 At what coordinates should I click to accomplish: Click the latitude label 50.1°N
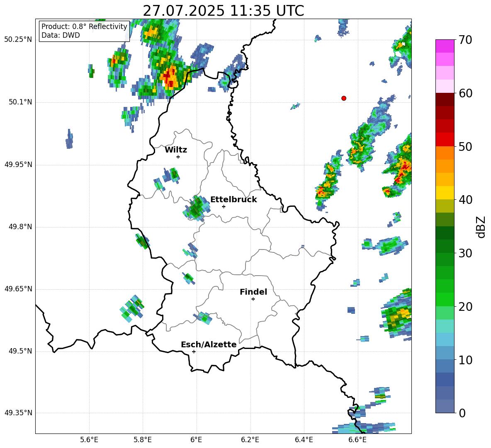point(20,102)
